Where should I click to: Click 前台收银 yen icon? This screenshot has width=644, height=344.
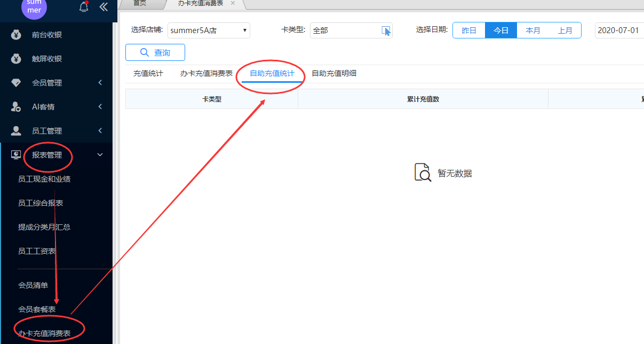point(16,35)
